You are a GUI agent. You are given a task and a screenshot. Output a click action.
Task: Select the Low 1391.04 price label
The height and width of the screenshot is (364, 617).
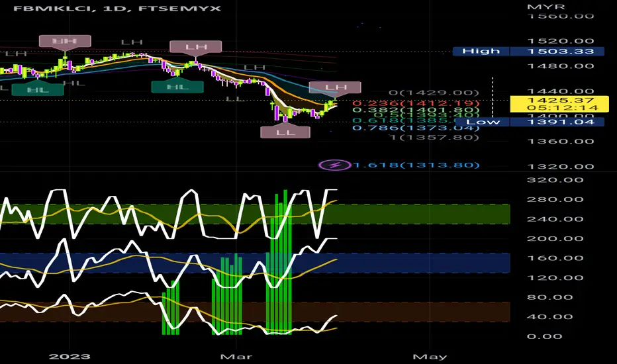[x=528, y=122]
